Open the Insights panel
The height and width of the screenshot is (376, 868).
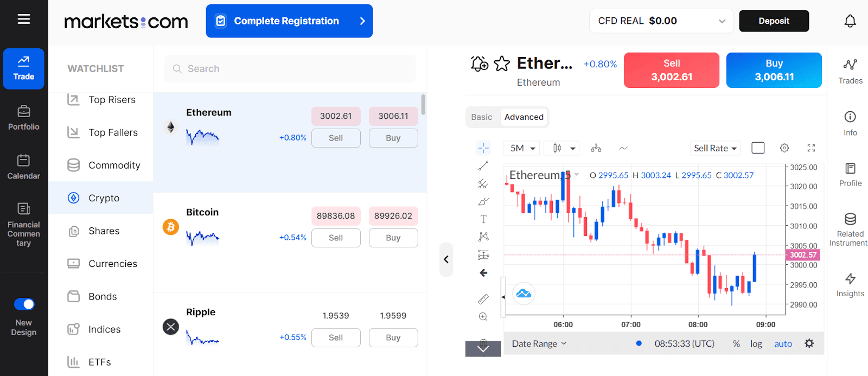pyautogui.click(x=850, y=285)
